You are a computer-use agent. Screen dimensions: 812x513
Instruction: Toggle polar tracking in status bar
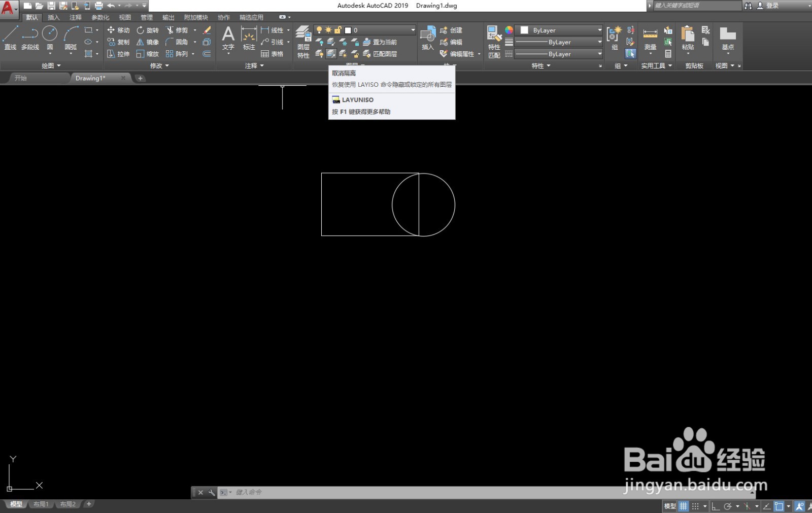(x=728, y=506)
